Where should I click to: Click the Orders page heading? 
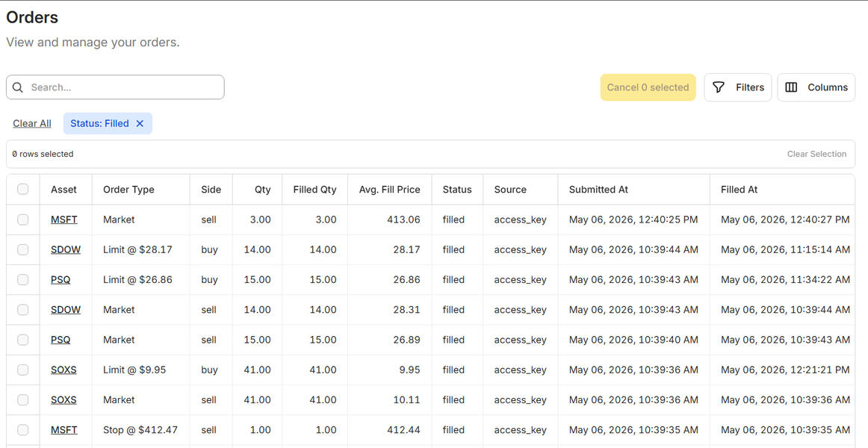coord(32,17)
